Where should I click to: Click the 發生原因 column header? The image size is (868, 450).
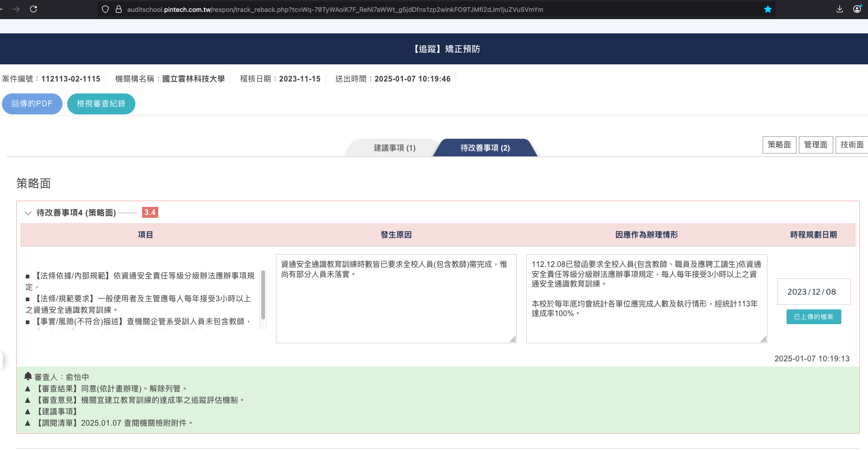[x=396, y=235]
